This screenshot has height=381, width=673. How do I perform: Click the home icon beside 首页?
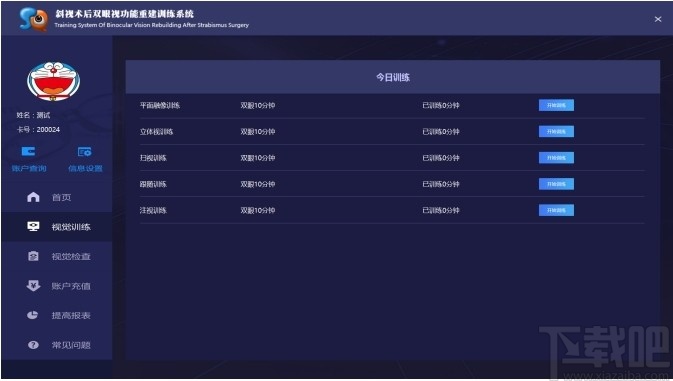[x=33, y=197]
